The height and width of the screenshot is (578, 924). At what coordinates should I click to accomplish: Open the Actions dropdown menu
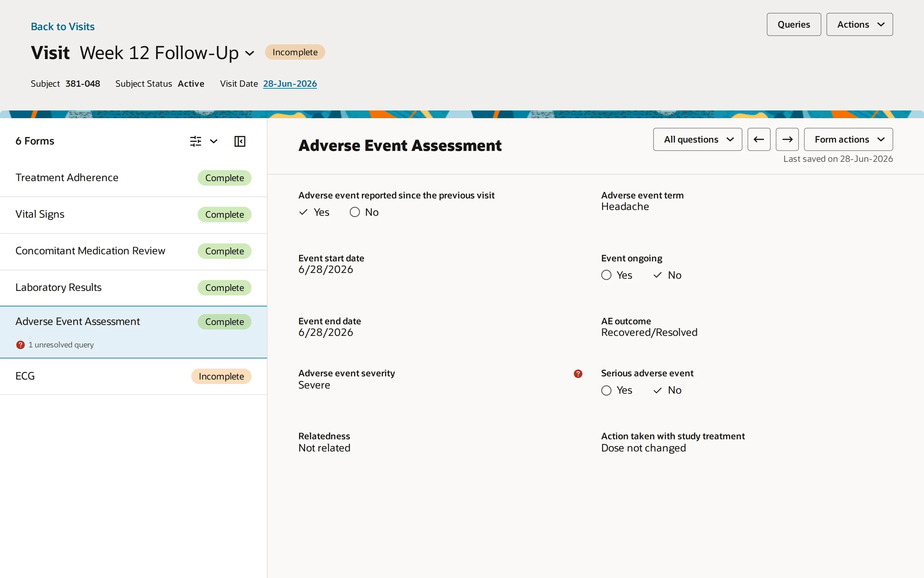coord(860,24)
